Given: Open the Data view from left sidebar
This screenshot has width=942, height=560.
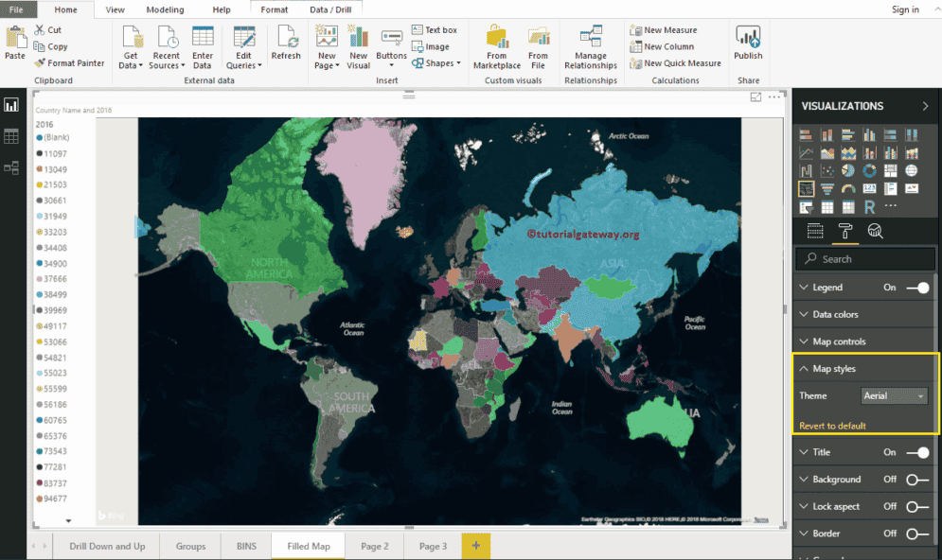Looking at the screenshot, I should pos(11,135).
